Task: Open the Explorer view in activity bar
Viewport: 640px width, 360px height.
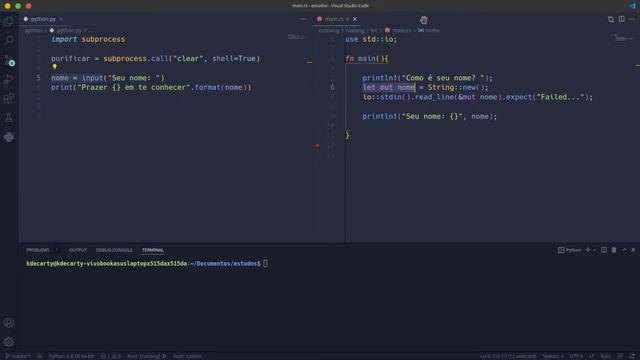Action: 9,21
